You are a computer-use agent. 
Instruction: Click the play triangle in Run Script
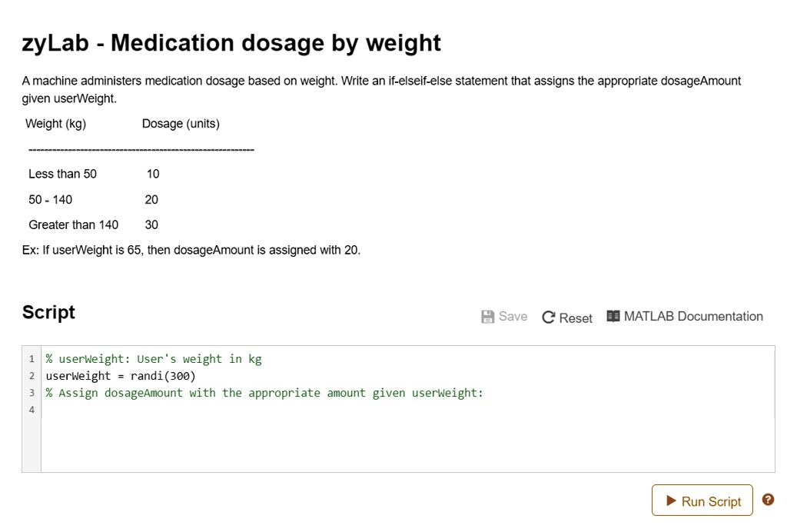[x=671, y=500]
